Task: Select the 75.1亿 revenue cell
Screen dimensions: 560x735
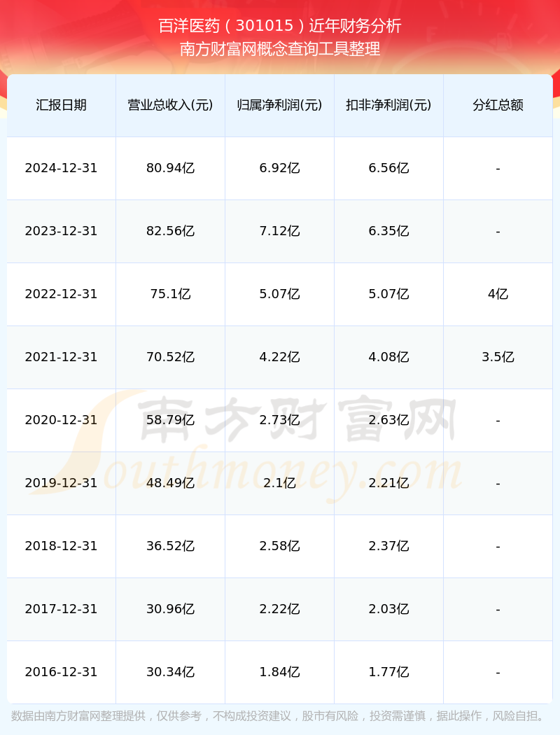Action: (x=171, y=295)
